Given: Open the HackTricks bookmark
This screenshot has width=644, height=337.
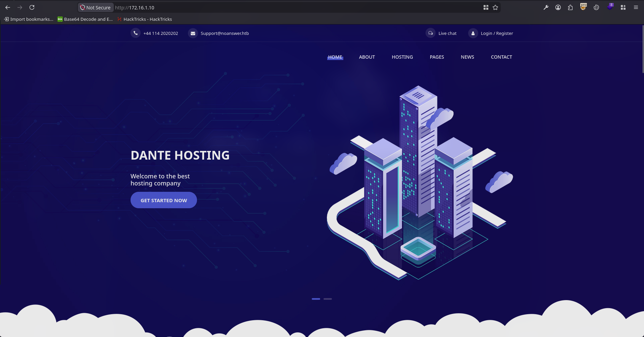Looking at the screenshot, I should coord(145,19).
